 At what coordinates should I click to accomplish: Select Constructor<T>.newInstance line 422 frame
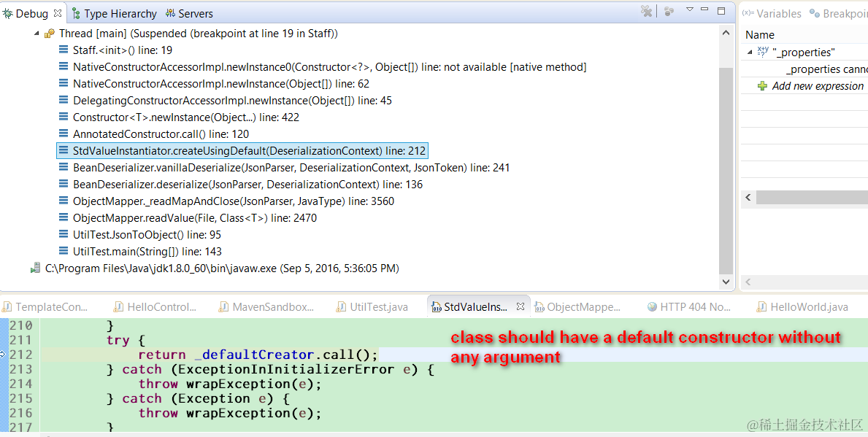178,117
